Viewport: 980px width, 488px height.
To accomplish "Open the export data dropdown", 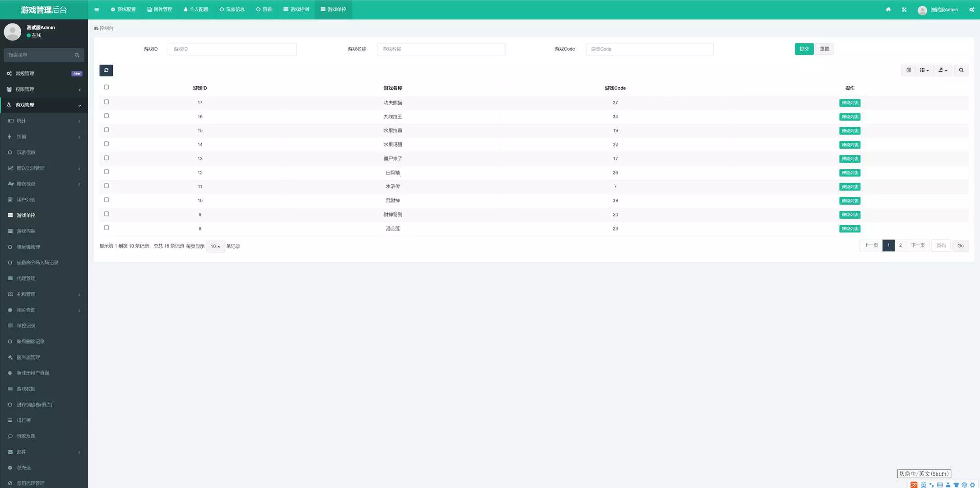I will click(943, 70).
